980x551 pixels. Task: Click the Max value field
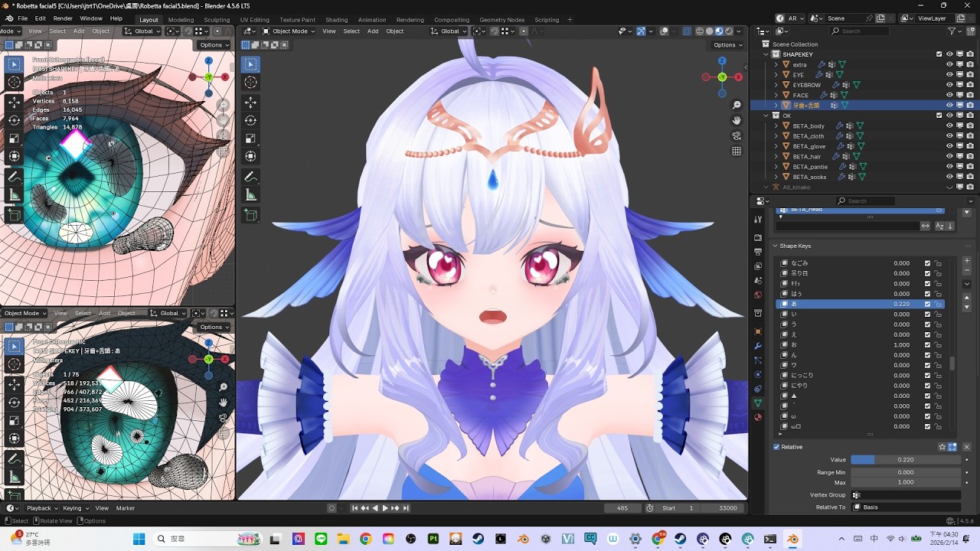pyautogui.click(x=906, y=483)
